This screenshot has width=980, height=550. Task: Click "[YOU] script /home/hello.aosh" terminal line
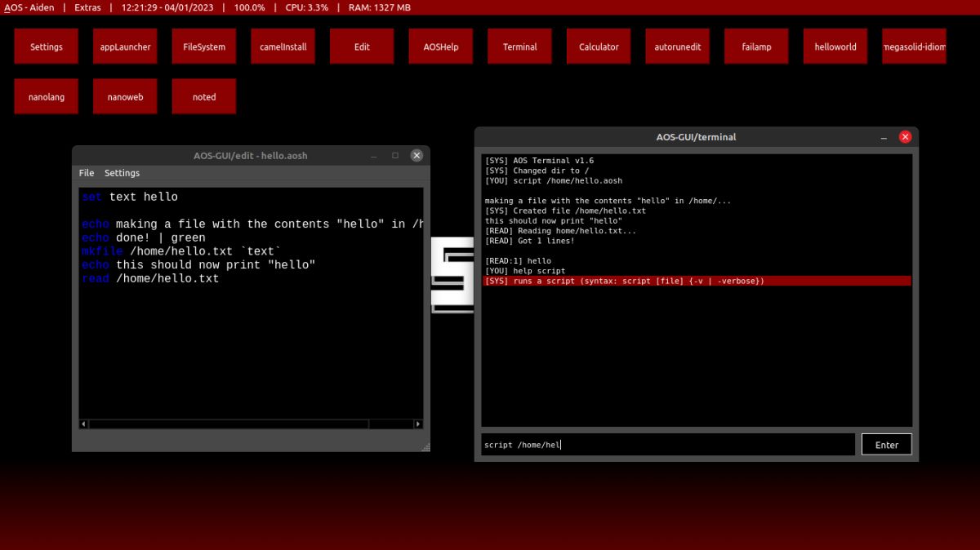click(x=554, y=180)
